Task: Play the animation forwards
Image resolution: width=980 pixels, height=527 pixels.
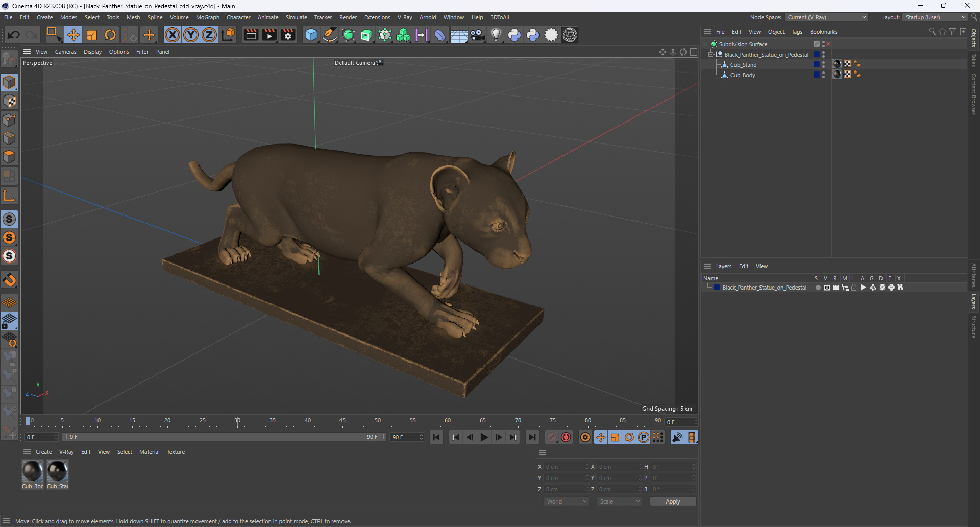Action: click(x=484, y=437)
